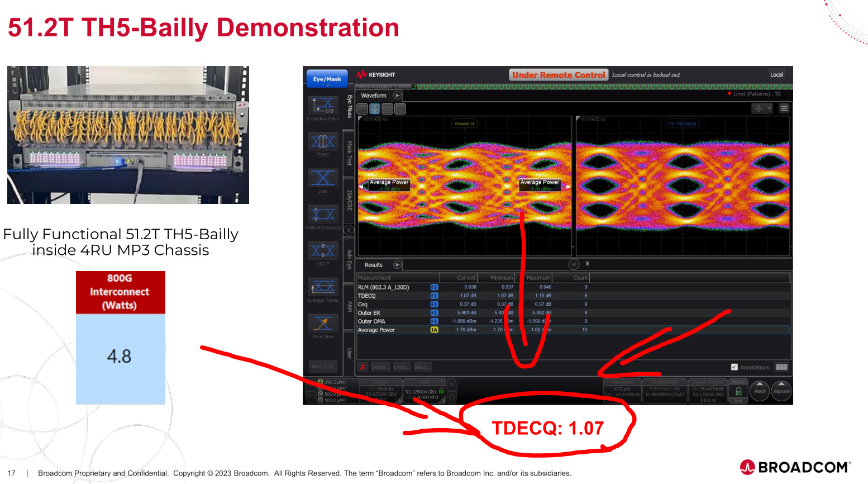Screen dimensions: 868x484
Task: Click the Waveform panel play arrow icon
Action: coord(397,96)
